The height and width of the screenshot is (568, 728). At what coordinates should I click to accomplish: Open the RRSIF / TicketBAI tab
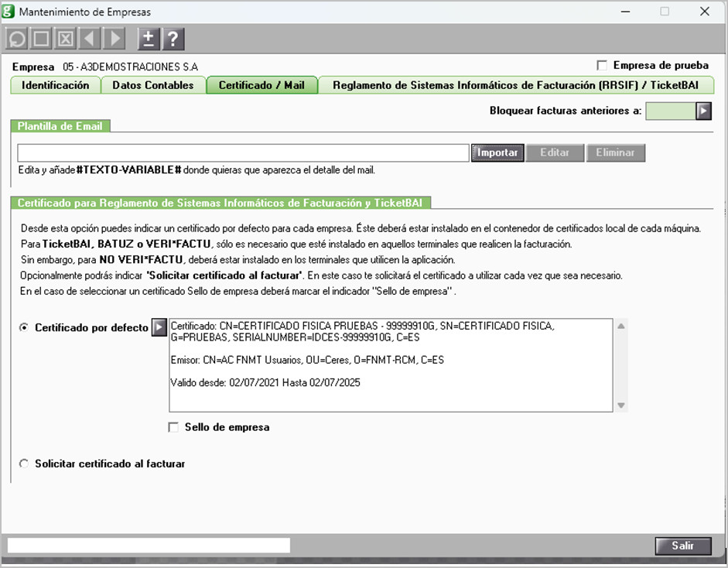[x=516, y=85]
